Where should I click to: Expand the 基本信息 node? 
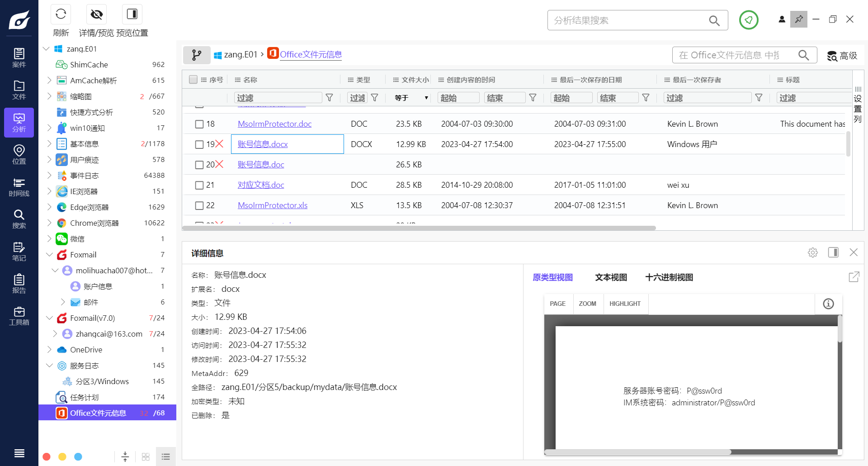(49, 143)
